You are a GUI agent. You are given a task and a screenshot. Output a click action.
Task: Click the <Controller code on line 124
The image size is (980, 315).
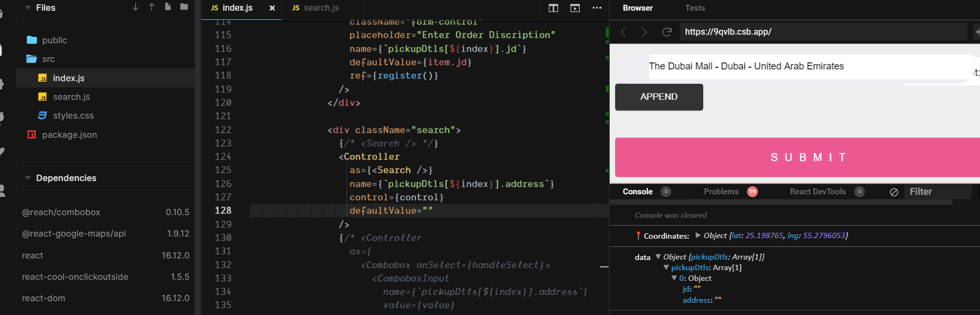pyautogui.click(x=369, y=156)
